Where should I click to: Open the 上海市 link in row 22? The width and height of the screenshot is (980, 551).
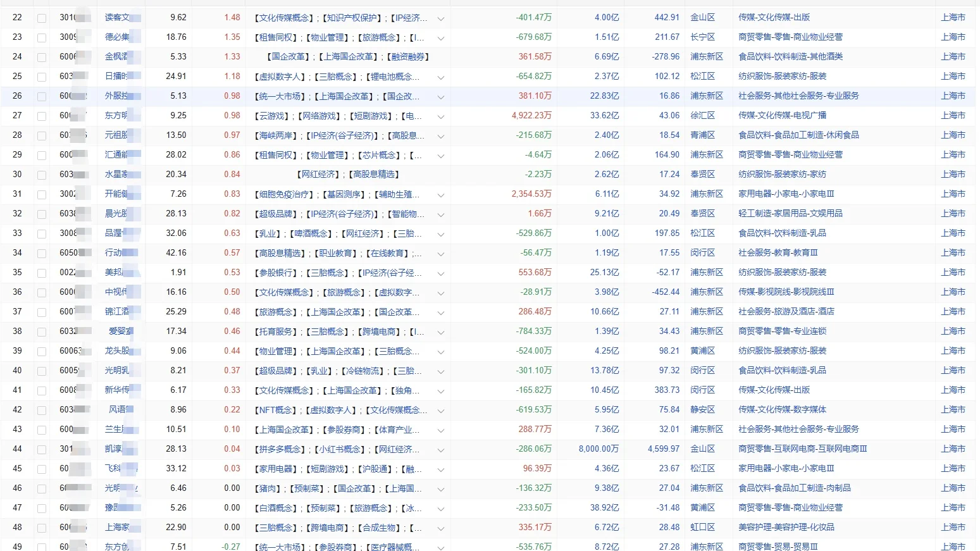(953, 18)
